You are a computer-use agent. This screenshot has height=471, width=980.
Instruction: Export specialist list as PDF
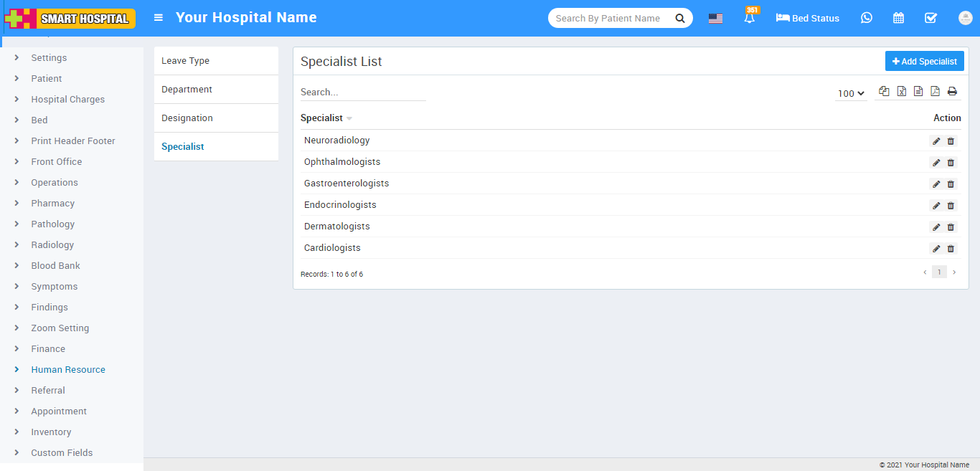935,91
